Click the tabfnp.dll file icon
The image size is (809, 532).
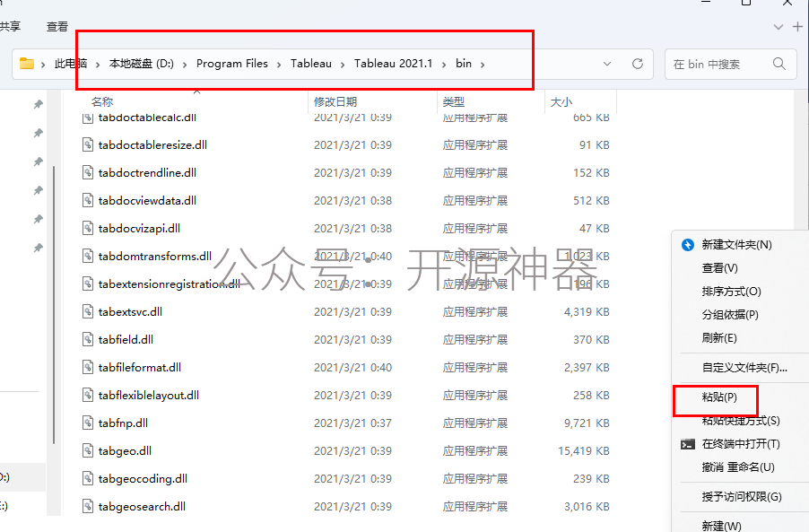coord(88,423)
